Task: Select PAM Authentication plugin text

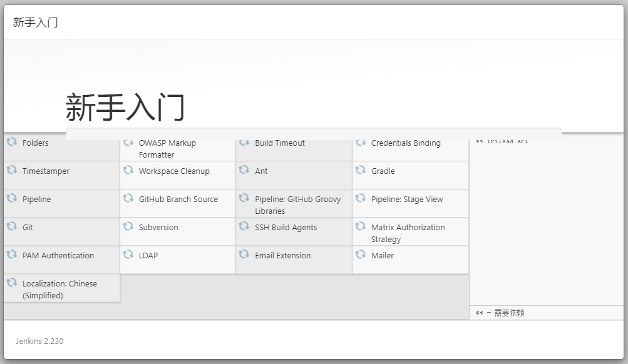Action: [x=58, y=255]
